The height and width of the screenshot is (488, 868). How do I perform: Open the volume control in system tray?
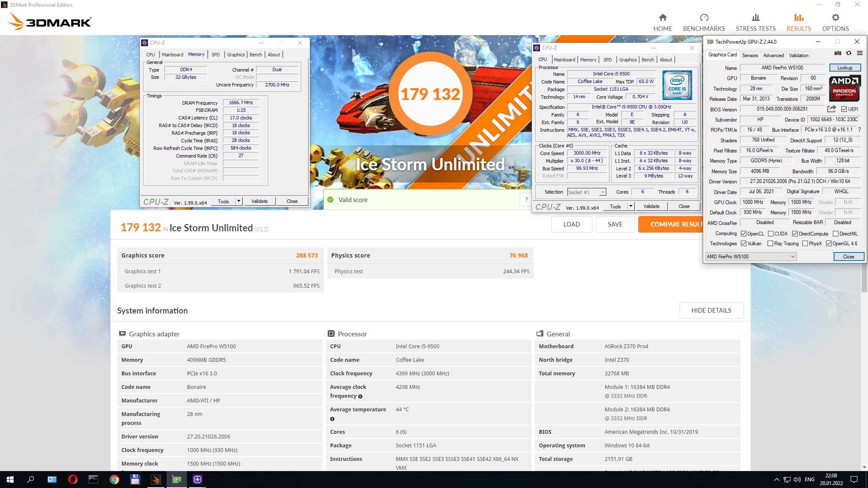[x=797, y=480]
